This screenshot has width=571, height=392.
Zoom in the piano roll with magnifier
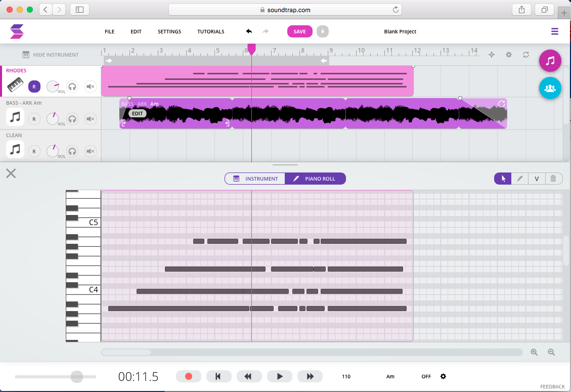pyautogui.click(x=534, y=352)
